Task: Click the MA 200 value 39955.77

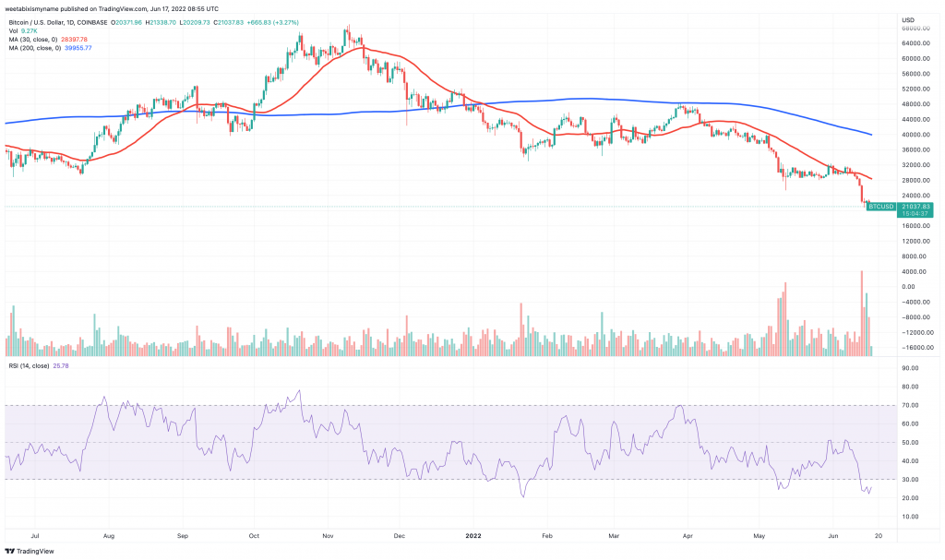Action: click(78, 48)
